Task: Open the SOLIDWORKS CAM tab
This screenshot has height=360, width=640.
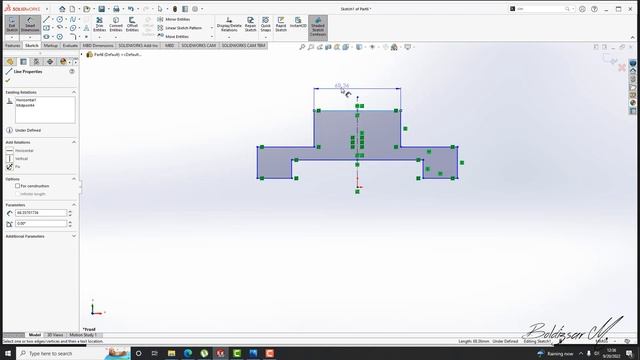Action: click(x=199, y=45)
